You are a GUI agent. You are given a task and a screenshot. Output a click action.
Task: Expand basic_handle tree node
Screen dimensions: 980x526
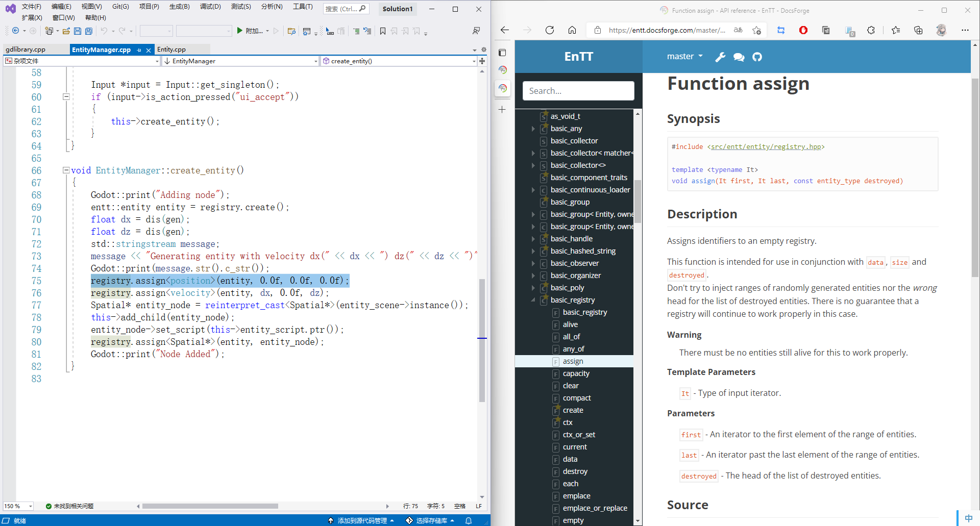533,239
